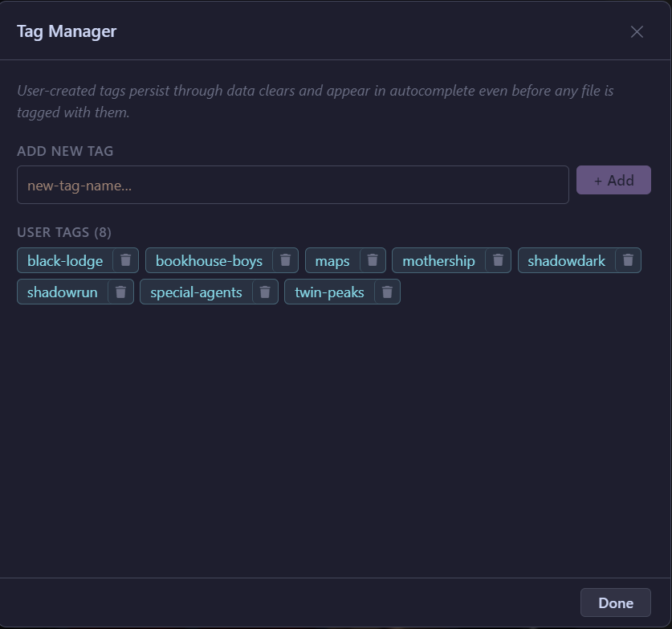Select the maps tag label
The width and height of the screenshot is (672, 629).
point(332,260)
